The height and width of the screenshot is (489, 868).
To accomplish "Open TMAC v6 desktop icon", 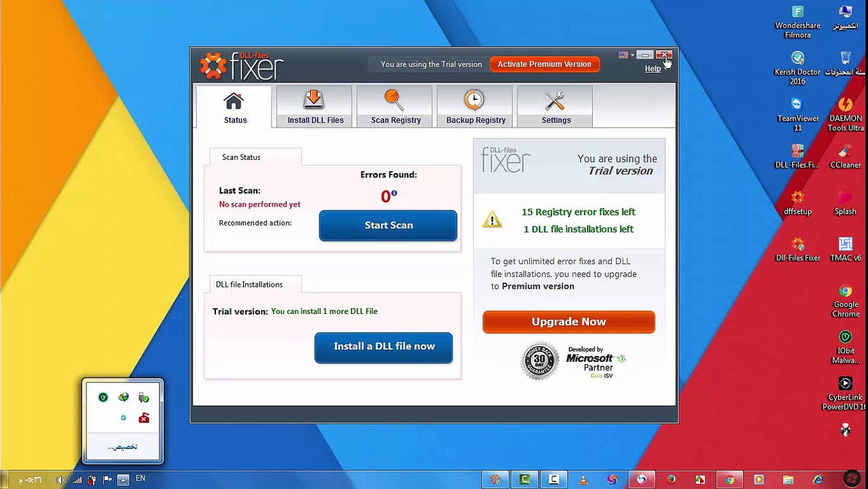I will pyautogui.click(x=846, y=249).
